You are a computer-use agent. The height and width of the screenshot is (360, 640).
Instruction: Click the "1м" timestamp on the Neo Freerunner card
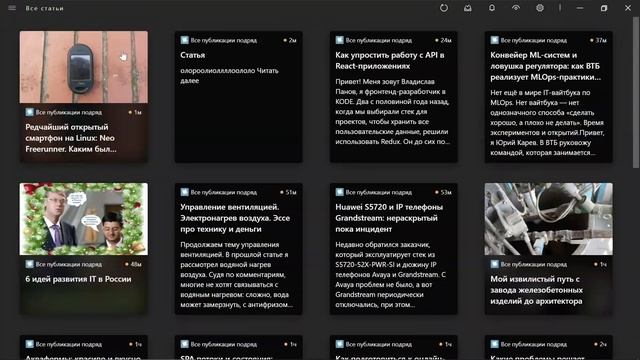pos(138,112)
